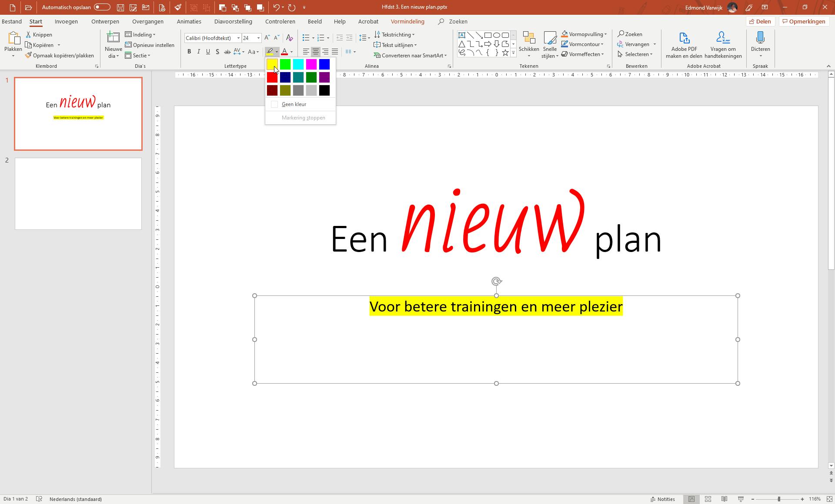Click the Delen share button

tap(760, 21)
